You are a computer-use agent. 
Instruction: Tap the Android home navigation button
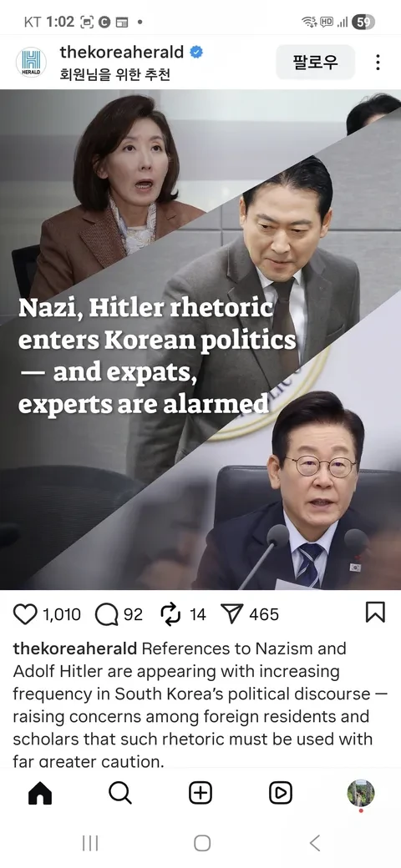pyautogui.click(x=202, y=843)
